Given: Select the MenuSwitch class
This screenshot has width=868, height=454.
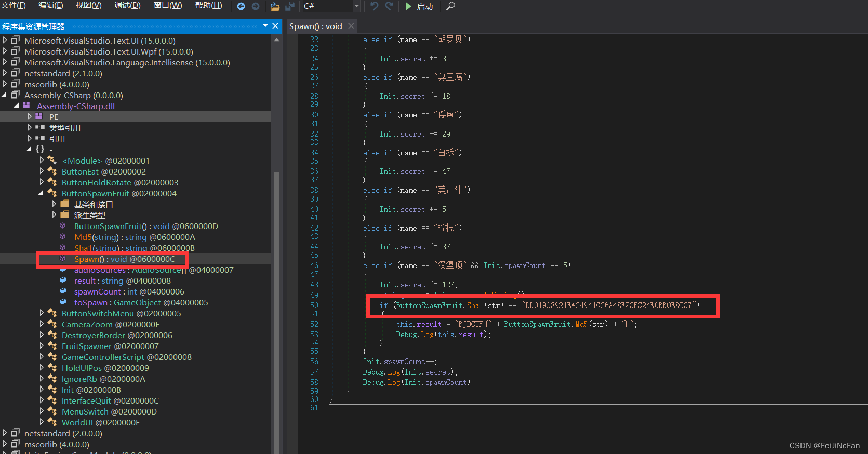Looking at the screenshot, I should (x=109, y=411).
